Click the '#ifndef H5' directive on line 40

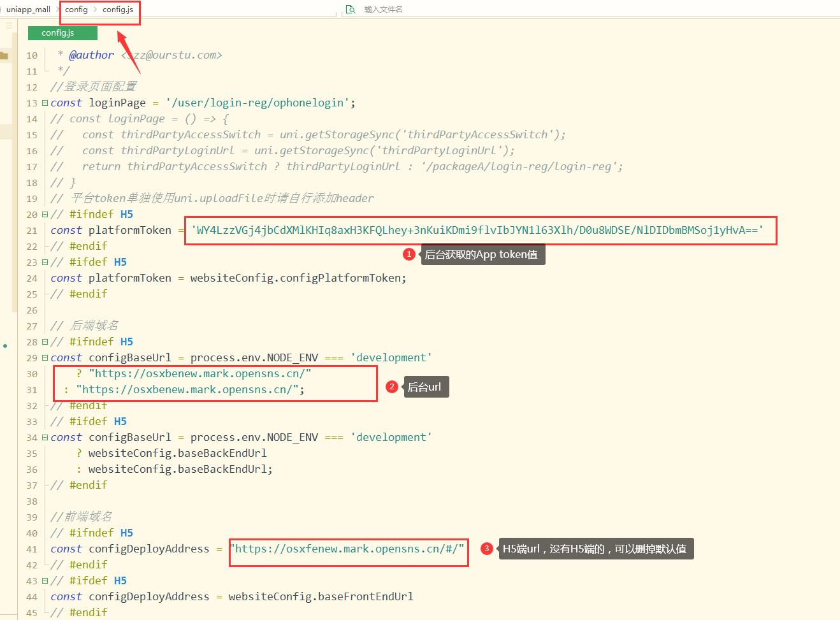92,533
